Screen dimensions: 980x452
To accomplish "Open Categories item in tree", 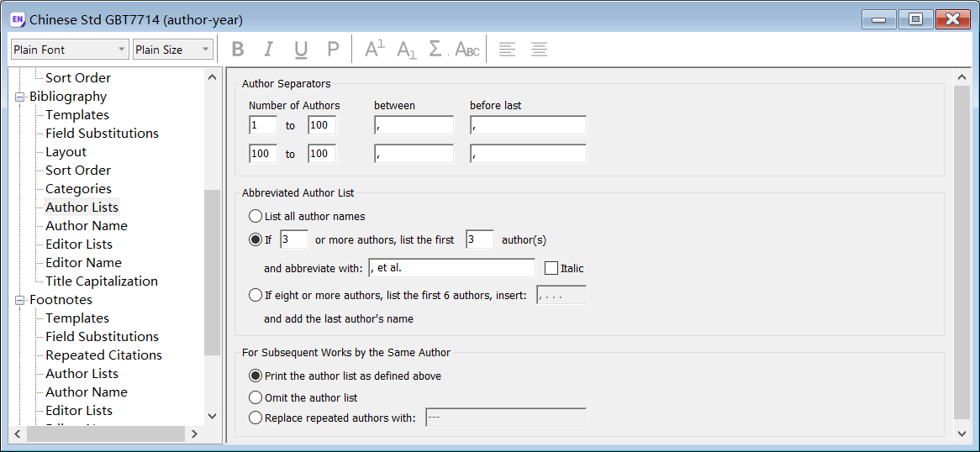I will 78,189.
